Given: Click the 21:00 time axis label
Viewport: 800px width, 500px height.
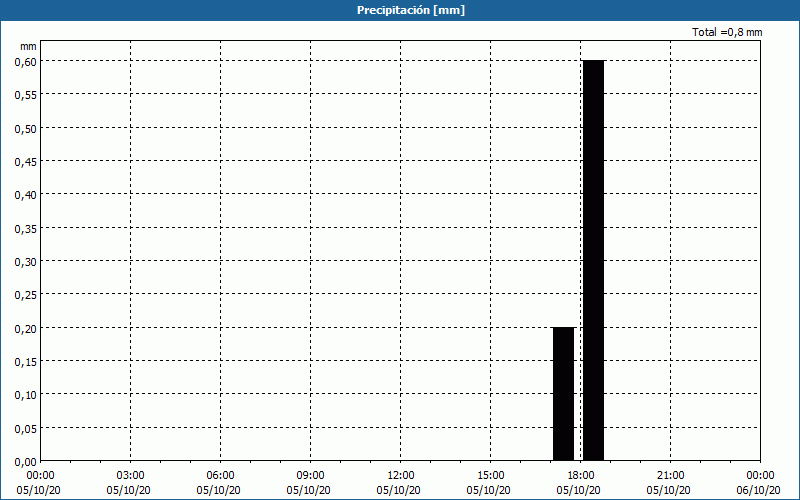Looking at the screenshot, I should (x=670, y=476).
